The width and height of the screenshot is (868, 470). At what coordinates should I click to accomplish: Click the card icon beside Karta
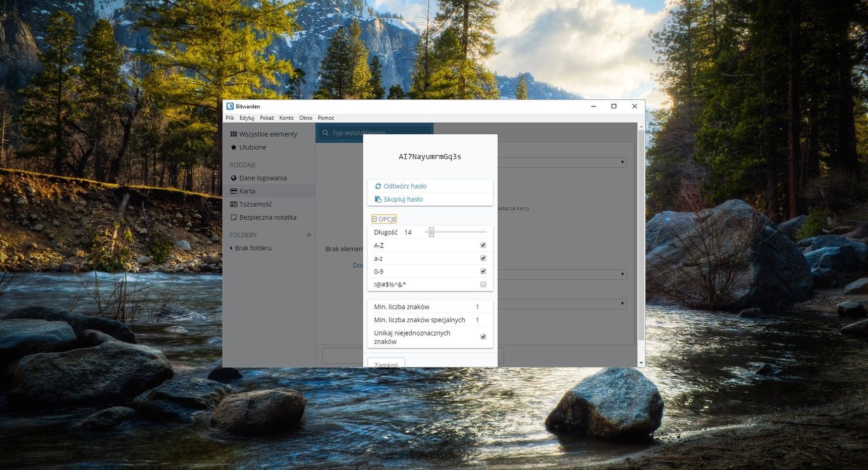pos(234,191)
